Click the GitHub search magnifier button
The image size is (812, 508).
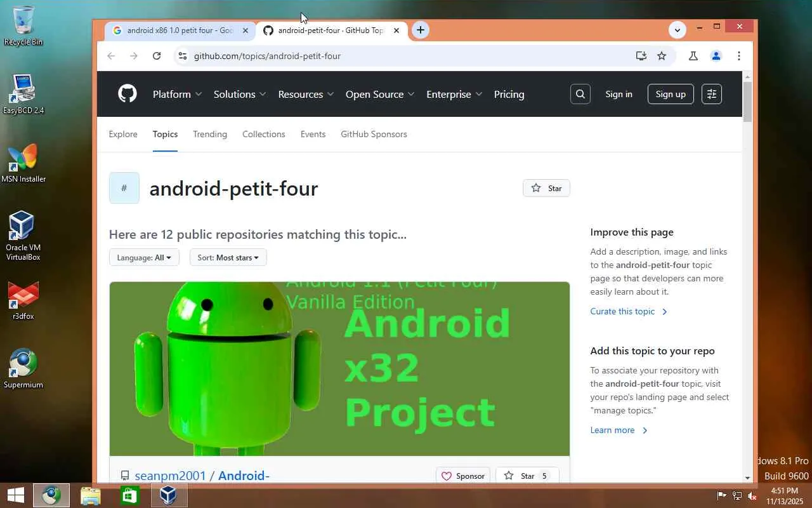pyautogui.click(x=580, y=94)
